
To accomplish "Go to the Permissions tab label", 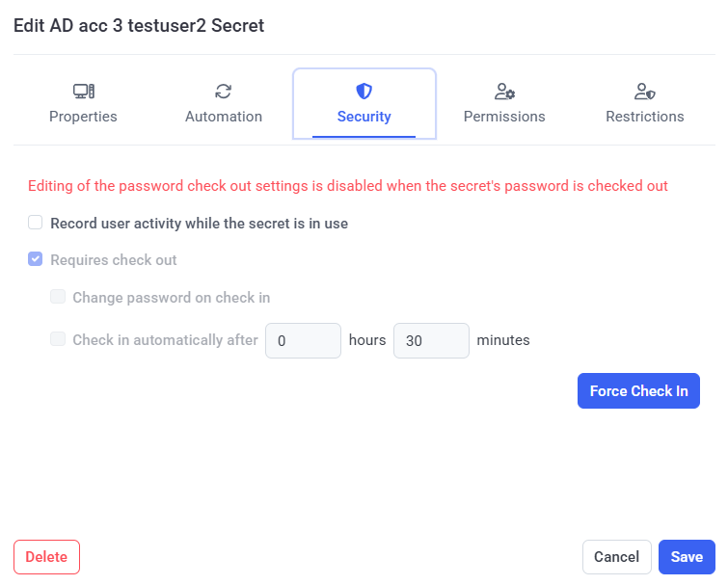I will click(504, 117).
